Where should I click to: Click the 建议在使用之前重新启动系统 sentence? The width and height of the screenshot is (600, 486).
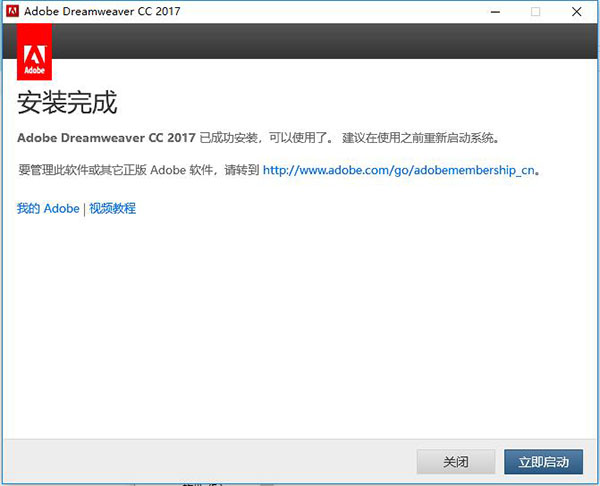coord(421,138)
